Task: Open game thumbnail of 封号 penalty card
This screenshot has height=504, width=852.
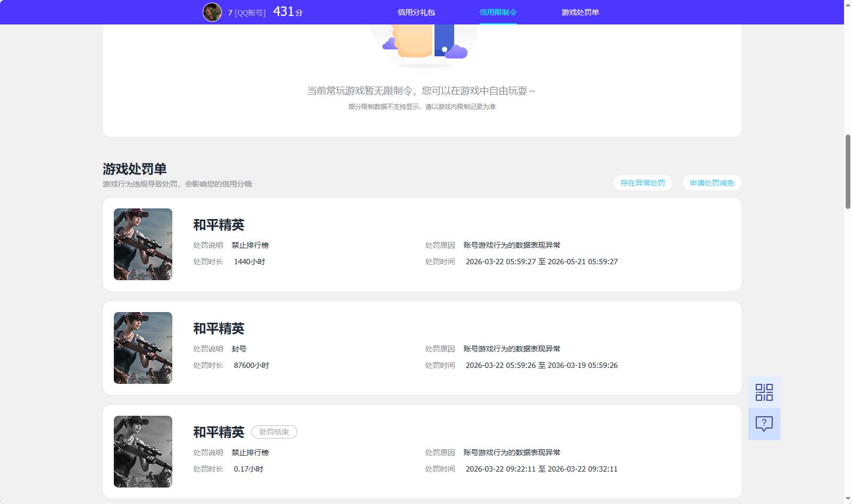Action: click(143, 348)
